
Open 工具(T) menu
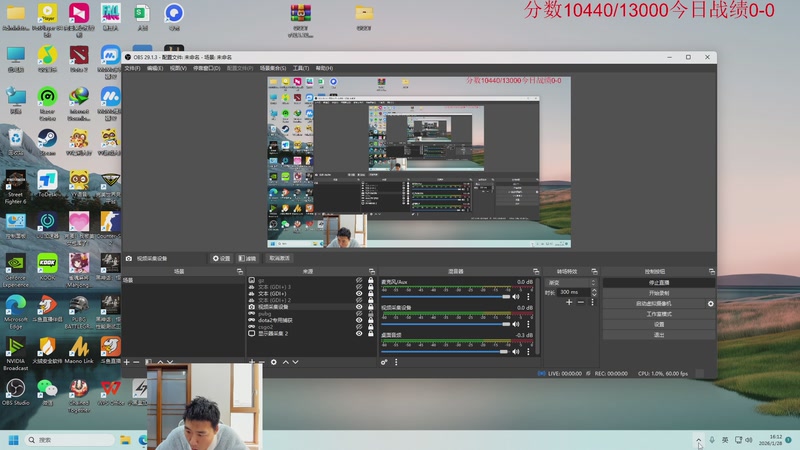point(301,68)
